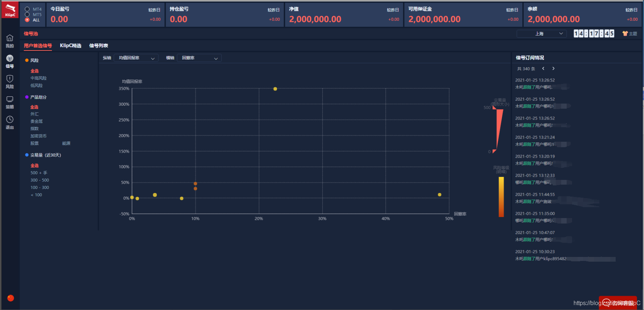The width and height of the screenshot is (644, 310).
Task: Click upper handle of 交易量 size slider
Action: point(494,108)
